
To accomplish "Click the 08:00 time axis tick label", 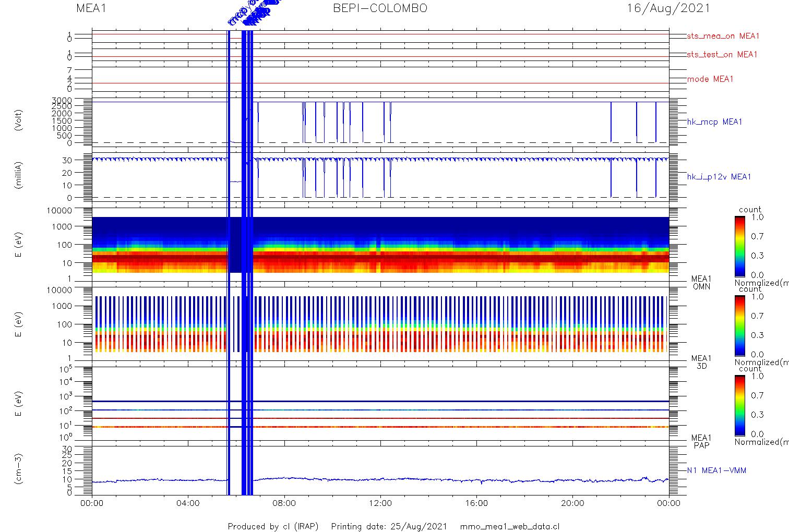I will [284, 503].
